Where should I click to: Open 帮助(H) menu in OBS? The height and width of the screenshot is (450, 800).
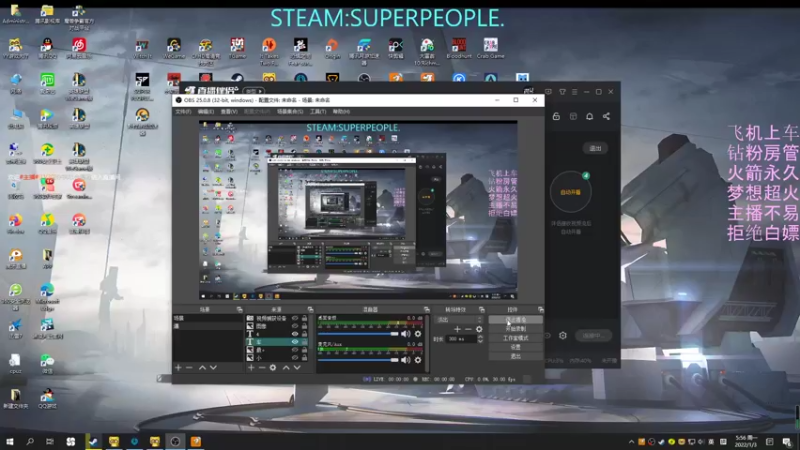[x=341, y=111]
